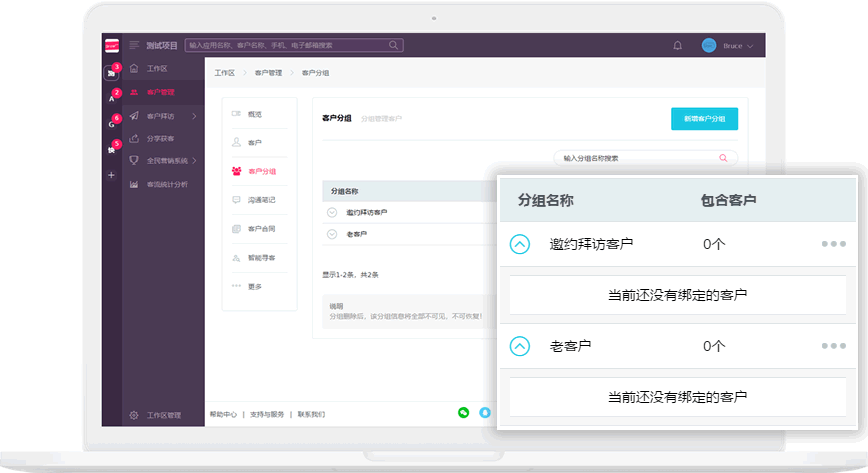Click the magnifier icon in group search box
Screen dimensions: 868x473
723,158
